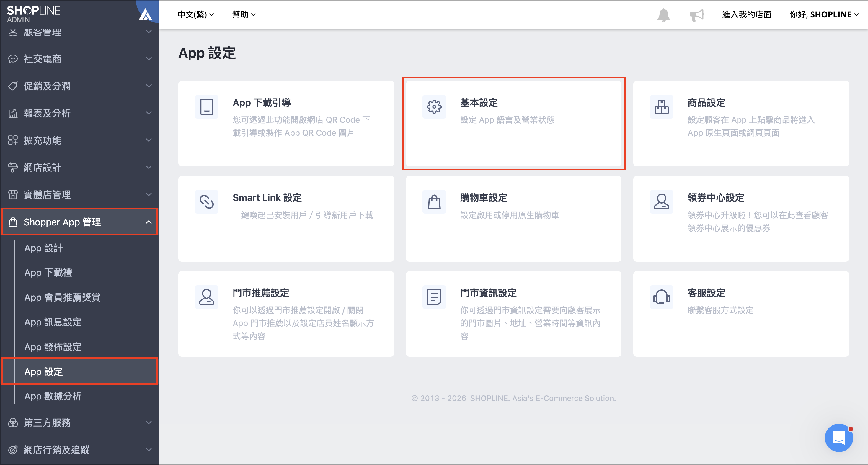Click the 網店行銷及追蹤 target sidebar icon
The image size is (868, 465).
[13, 450]
